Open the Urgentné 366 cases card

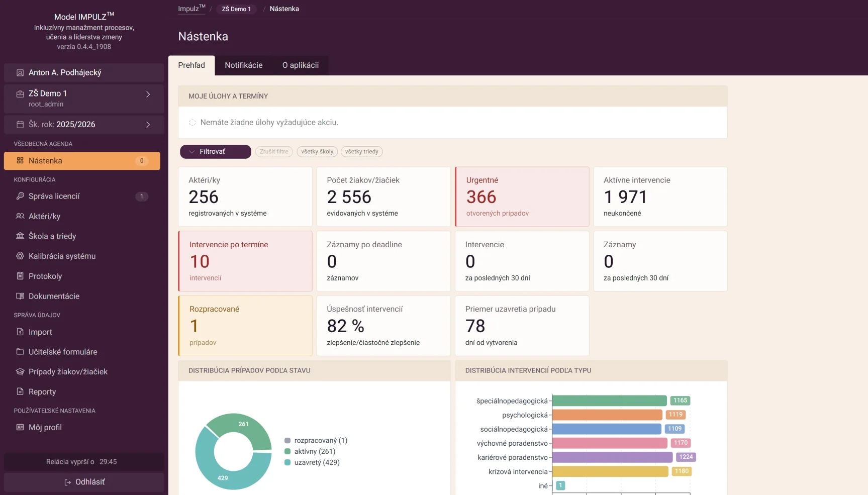click(522, 197)
